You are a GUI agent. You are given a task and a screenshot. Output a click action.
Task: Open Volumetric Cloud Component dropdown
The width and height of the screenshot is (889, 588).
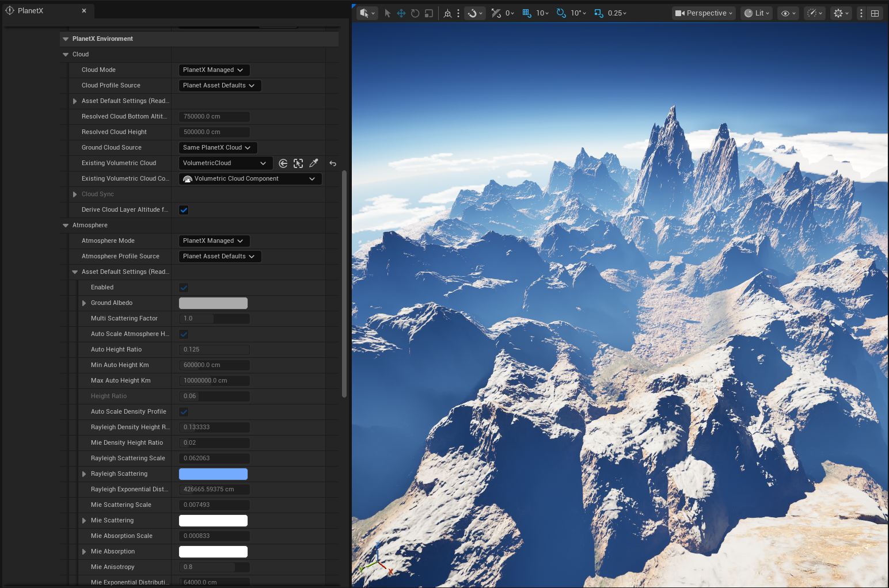[250, 179]
